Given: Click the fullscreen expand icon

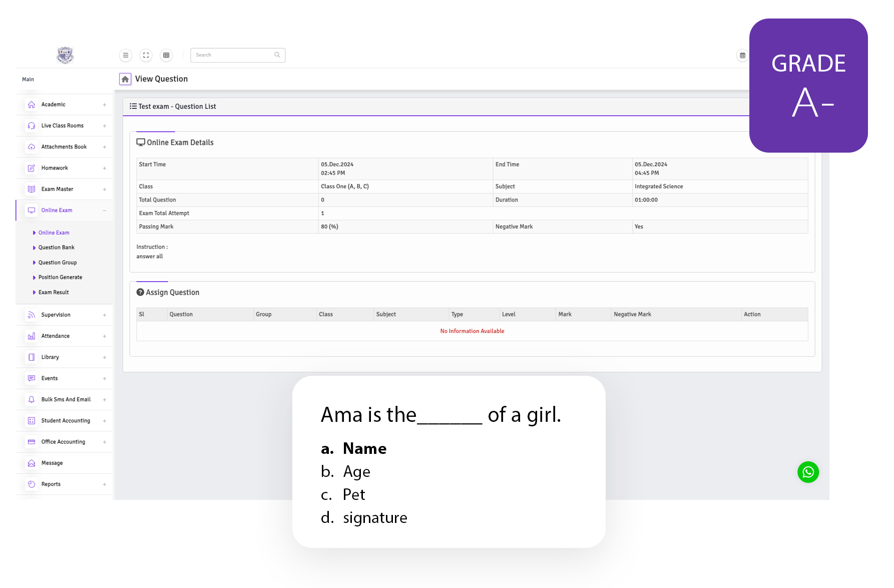Looking at the screenshot, I should (146, 55).
